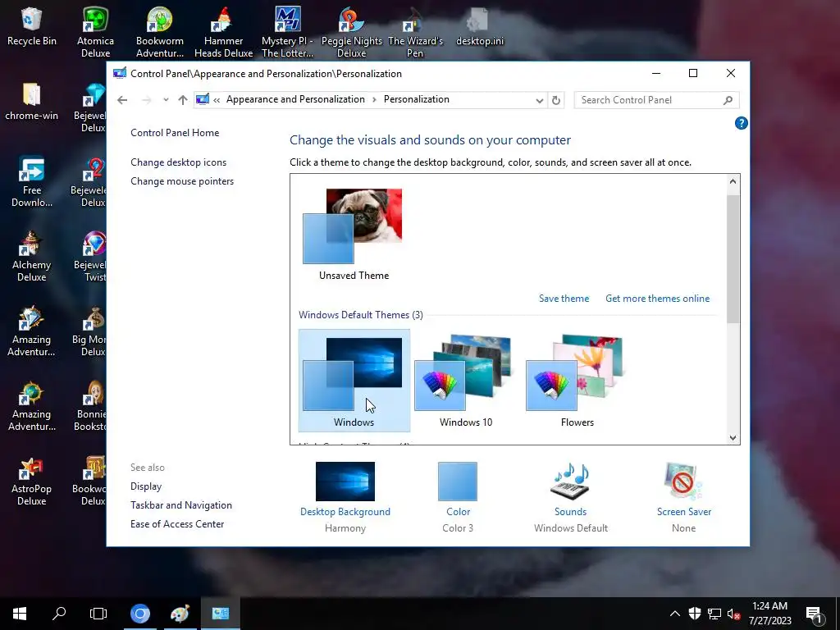Image resolution: width=840 pixels, height=630 pixels.
Task: Click the taskbar clock and date
Action: click(x=769, y=614)
